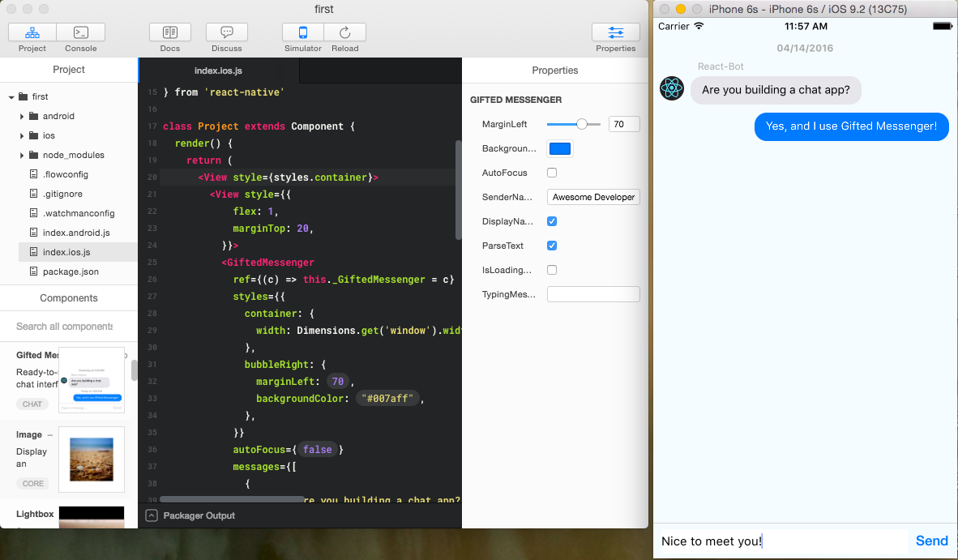The image size is (958, 560).
Task: Tap the 'Are you building a chat app?' bubble
Action: pyautogui.click(x=776, y=90)
